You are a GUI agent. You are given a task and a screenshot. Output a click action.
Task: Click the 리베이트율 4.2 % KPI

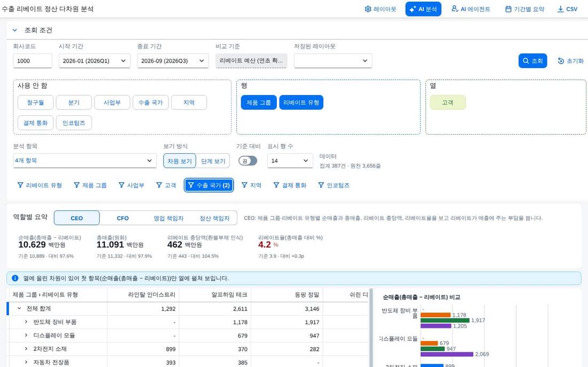coord(268,245)
